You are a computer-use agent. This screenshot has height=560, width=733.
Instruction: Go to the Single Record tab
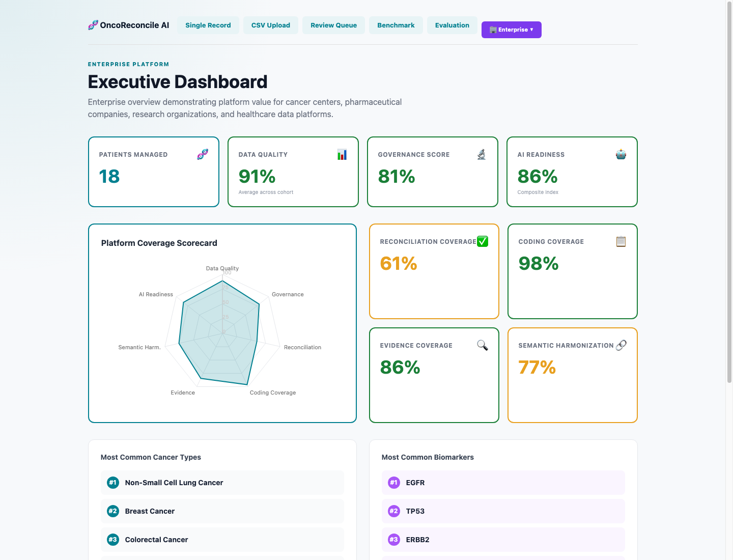pos(208,25)
